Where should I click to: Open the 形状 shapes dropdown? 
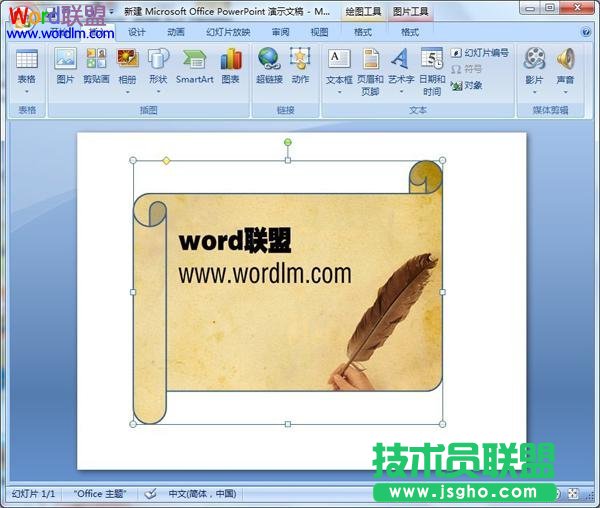coord(158,91)
